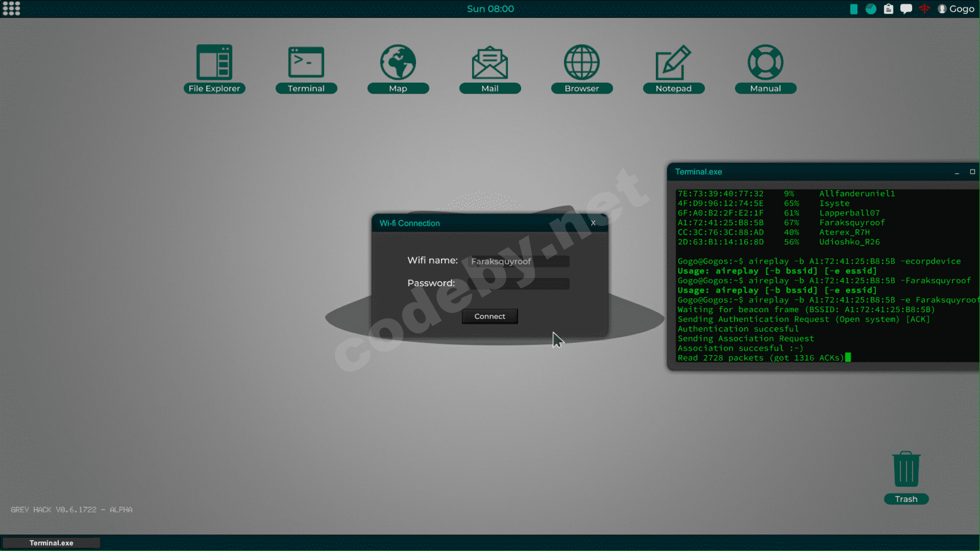Open the clipboard tray icon
This screenshot has height=551, width=980.
coord(889,9)
